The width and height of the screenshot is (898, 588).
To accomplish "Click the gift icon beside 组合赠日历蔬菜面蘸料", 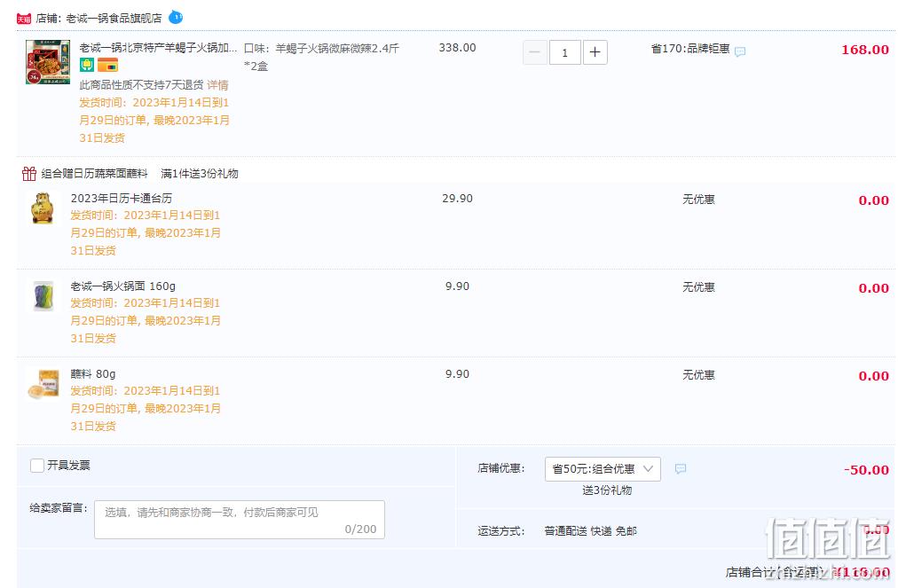I will pyautogui.click(x=29, y=173).
